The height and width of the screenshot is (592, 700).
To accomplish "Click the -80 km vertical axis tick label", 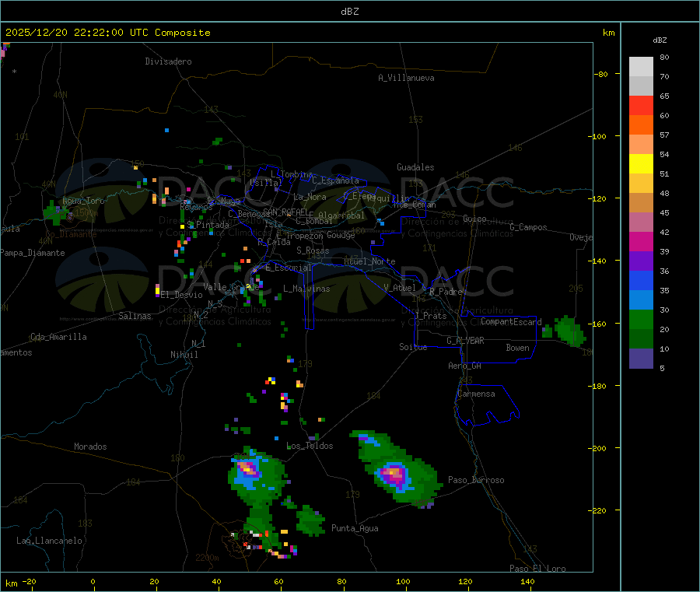I will pos(601,74).
